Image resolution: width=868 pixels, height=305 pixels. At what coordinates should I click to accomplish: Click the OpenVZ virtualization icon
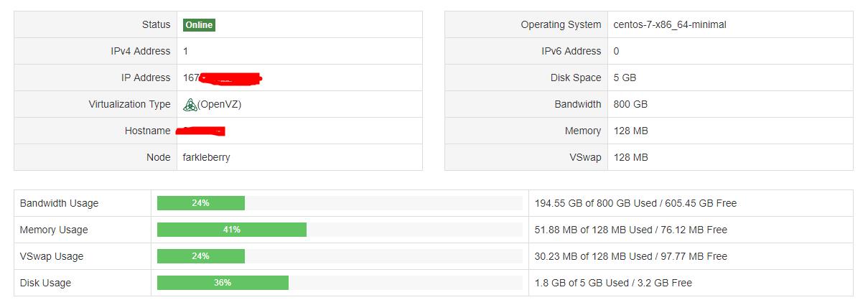[x=190, y=105]
